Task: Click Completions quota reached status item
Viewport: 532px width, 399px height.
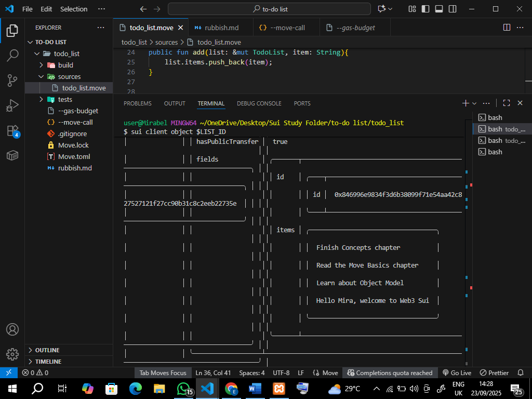Action: tap(390, 373)
